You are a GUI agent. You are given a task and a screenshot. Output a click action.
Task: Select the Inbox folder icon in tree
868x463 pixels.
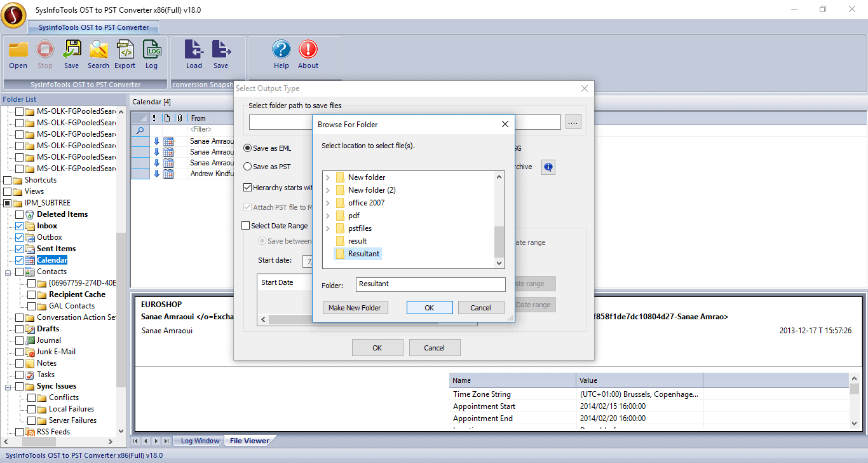[x=31, y=226]
